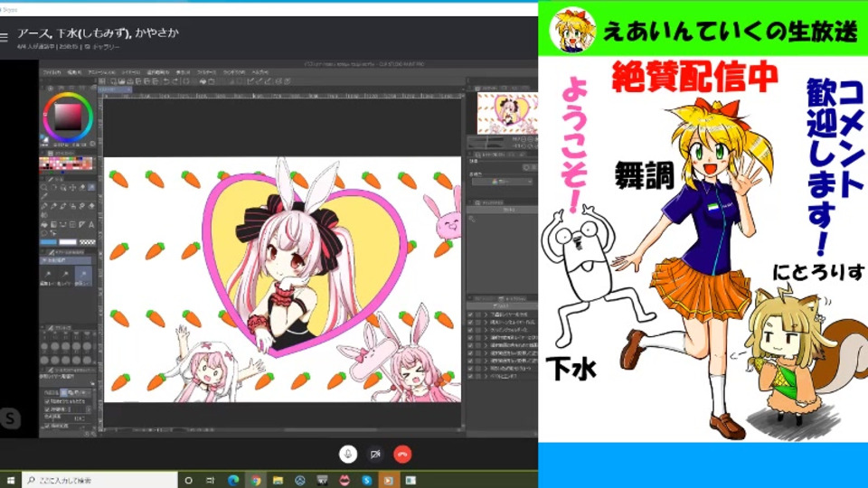The height and width of the screenshot is (488, 868).
Task: Open the Windows Start menu
Action: point(10,480)
